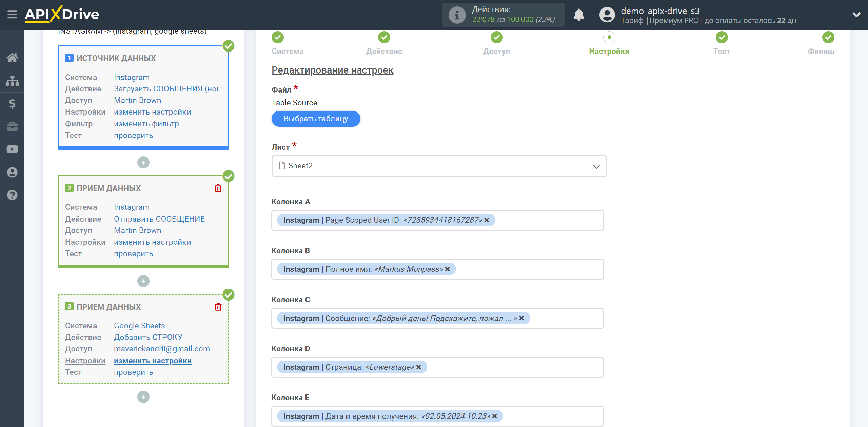This screenshot has height=427, width=868.
Task: Open the profile icon in sidebar
Action: [12, 172]
